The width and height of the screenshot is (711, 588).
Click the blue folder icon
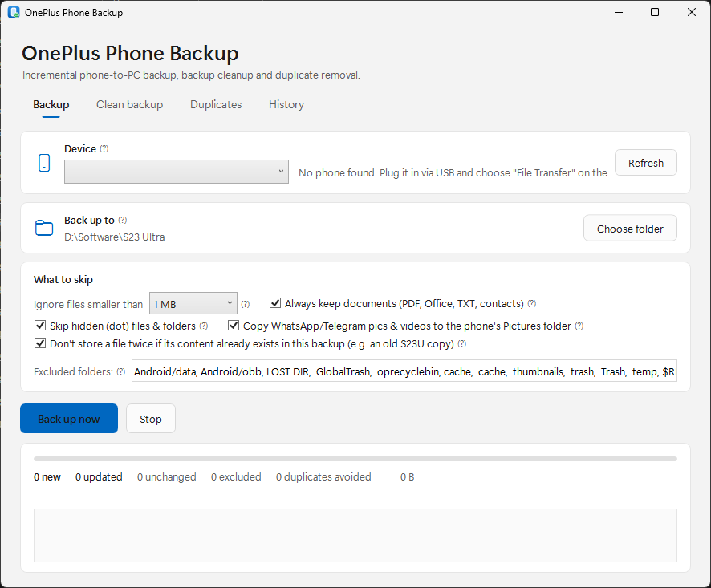click(x=44, y=228)
